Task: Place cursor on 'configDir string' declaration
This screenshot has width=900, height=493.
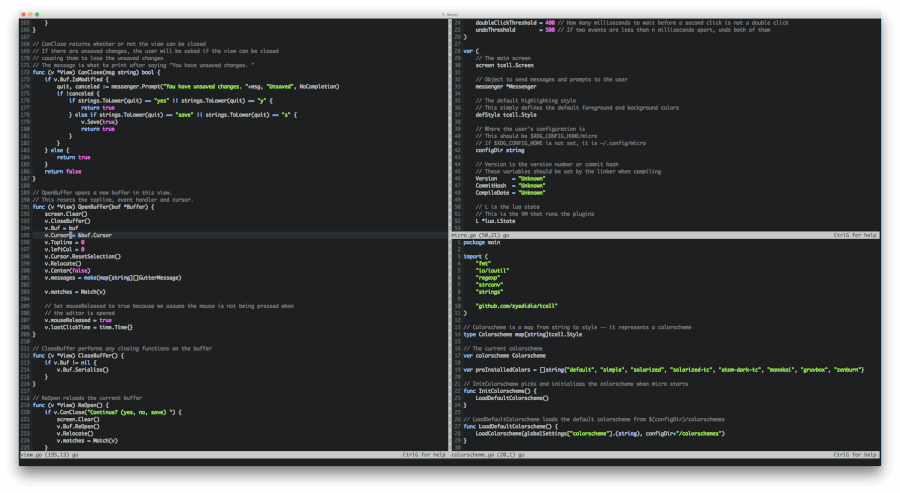Action: tap(500, 150)
